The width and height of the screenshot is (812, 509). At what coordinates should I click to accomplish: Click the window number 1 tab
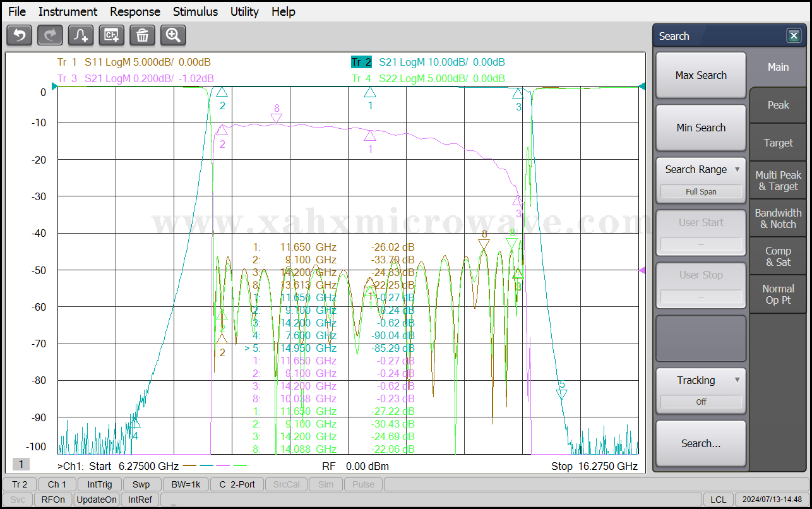tap(21, 464)
